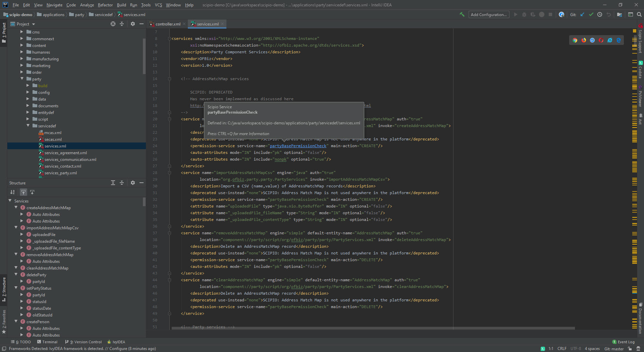The height and width of the screenshot is (352, 644).
Task: Toggle the Structure tool window stripe
Action: point(4,289)
